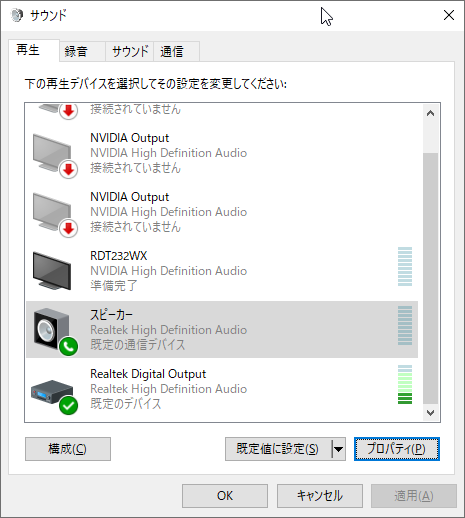The image size is (465, 518).
Task: Click the volume level meter for RDT232WX
Action: pos(405,267)
